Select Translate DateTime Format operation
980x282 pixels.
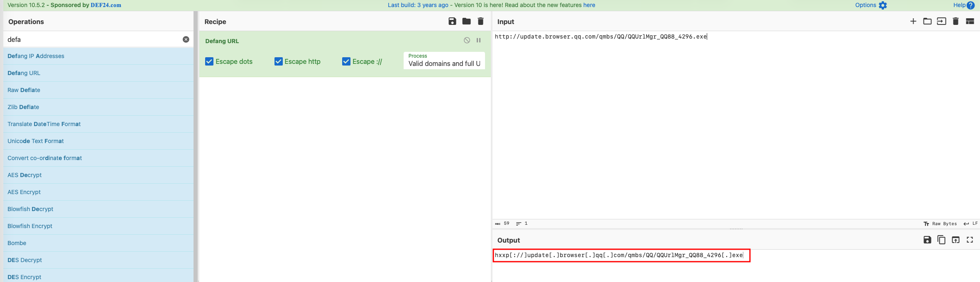tap(98, 124)
